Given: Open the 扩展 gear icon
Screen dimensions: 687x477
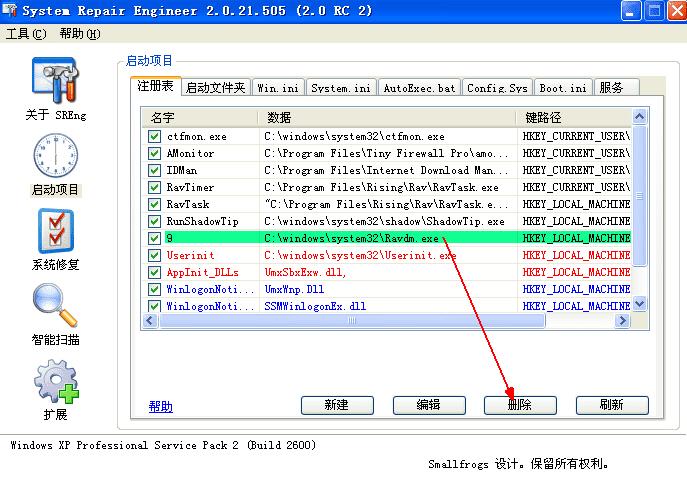Looking at the screenshot, I should click(x=56, y=381).
